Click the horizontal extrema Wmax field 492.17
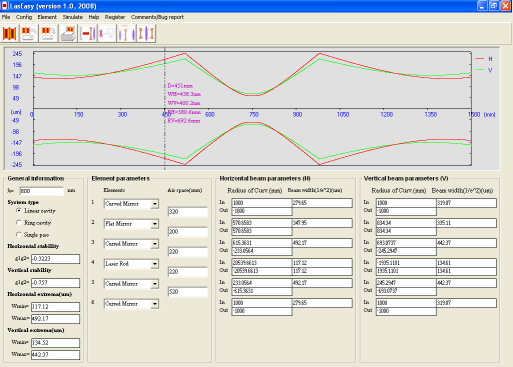This screenshot has height=367, width=513. click(55, 319)
